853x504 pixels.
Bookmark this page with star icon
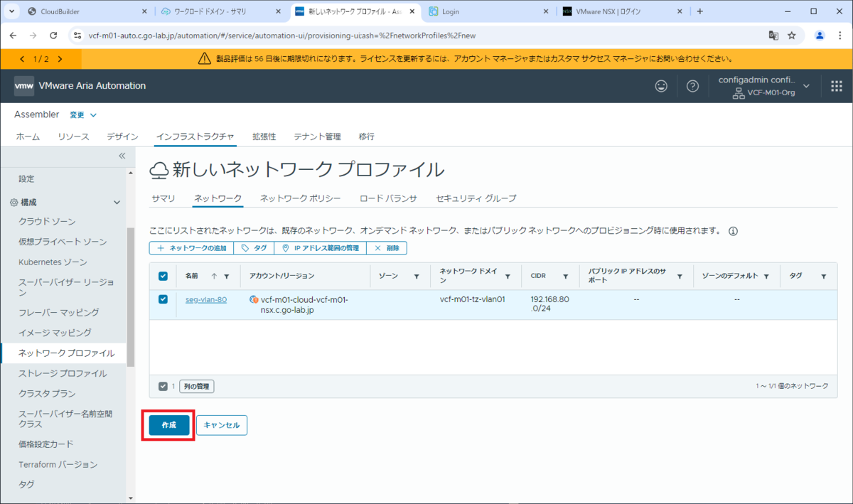pyautogui.click(x=792, y=35)
